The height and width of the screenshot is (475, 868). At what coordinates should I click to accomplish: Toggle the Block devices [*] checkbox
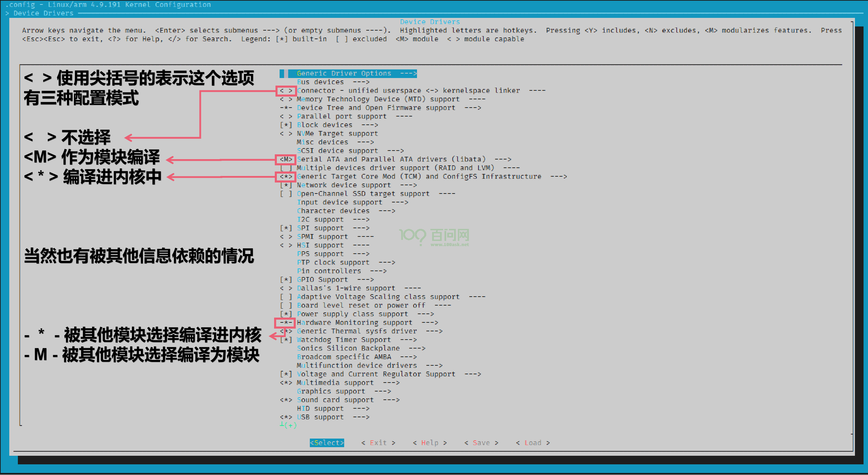pos(286,125)
